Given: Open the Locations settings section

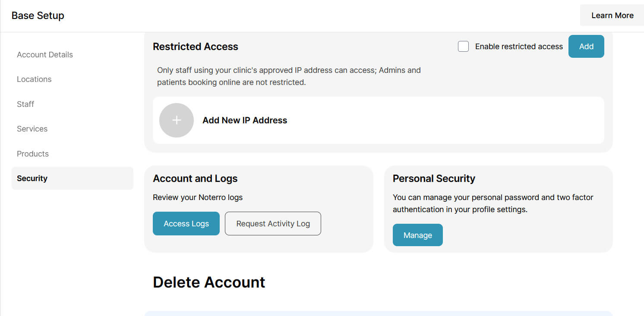Looking at the screenshot, I should (34, 79).
